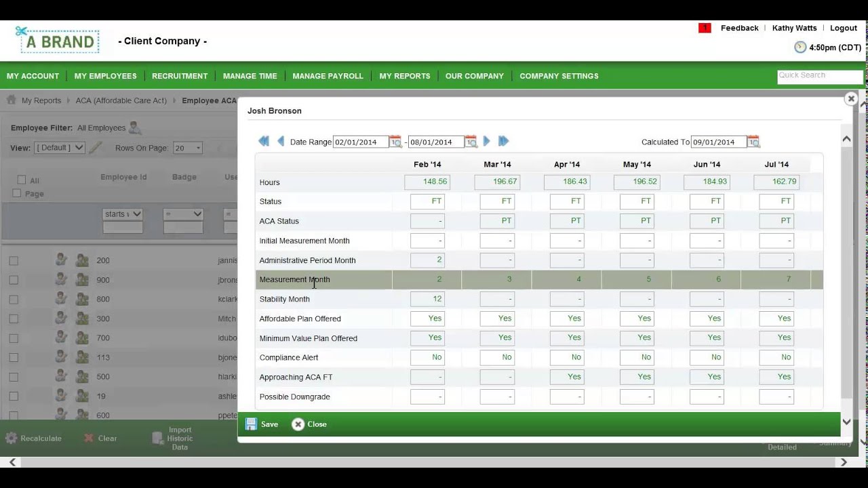Open MANAGE TIME menu
868x488 pixels.
tap(250, 76)
